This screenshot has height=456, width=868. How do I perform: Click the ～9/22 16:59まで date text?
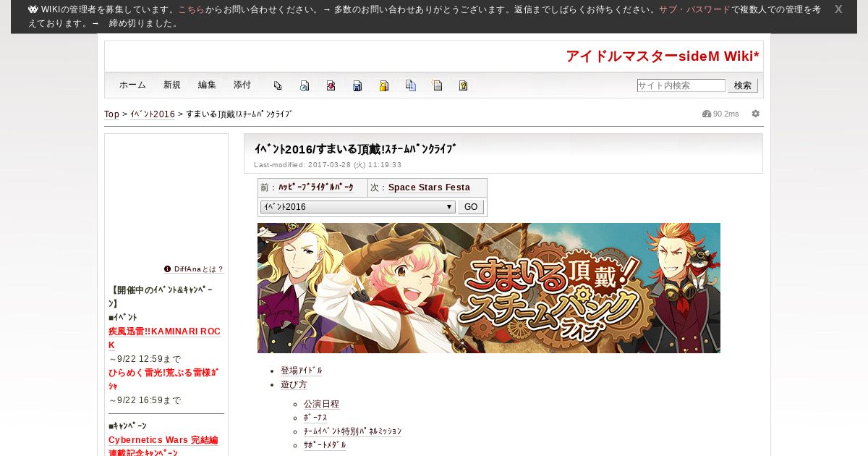[x=145, y=400]
